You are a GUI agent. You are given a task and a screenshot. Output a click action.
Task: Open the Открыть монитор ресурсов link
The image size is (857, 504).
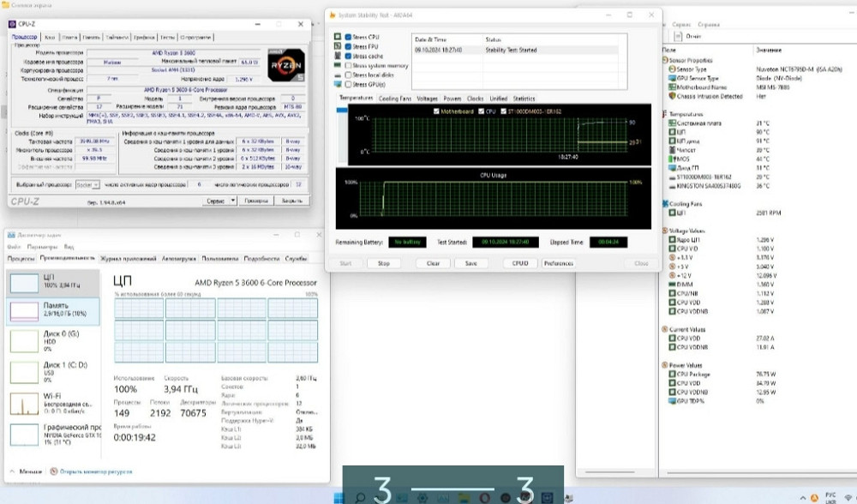point(94,471)
